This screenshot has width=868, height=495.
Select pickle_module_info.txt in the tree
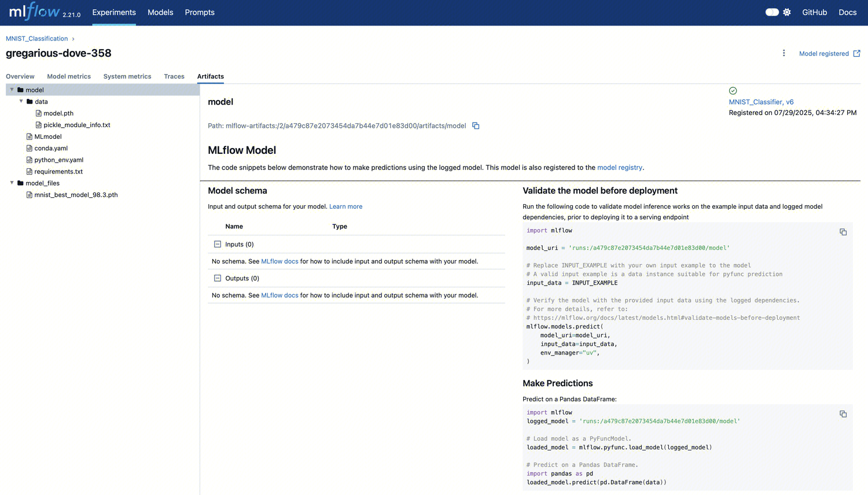pos(77,125)
